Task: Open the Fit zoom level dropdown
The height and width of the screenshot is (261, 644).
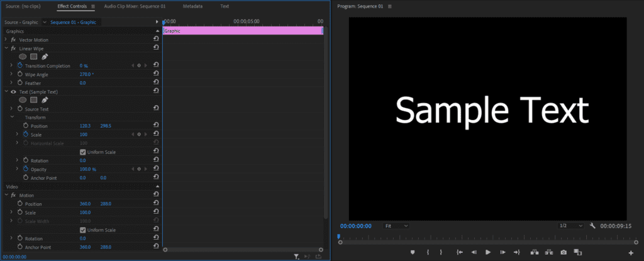Action: click(x=396, y=226)
